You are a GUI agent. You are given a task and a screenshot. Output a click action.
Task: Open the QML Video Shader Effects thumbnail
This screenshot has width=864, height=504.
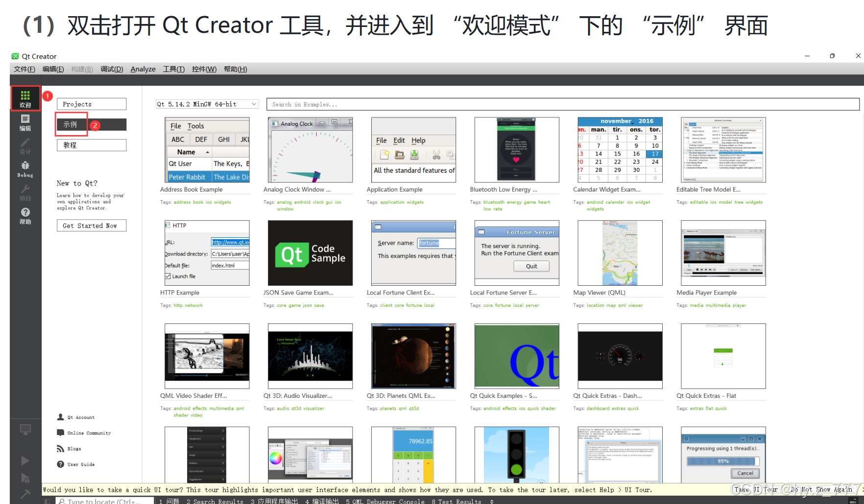(x=207, y=356)
